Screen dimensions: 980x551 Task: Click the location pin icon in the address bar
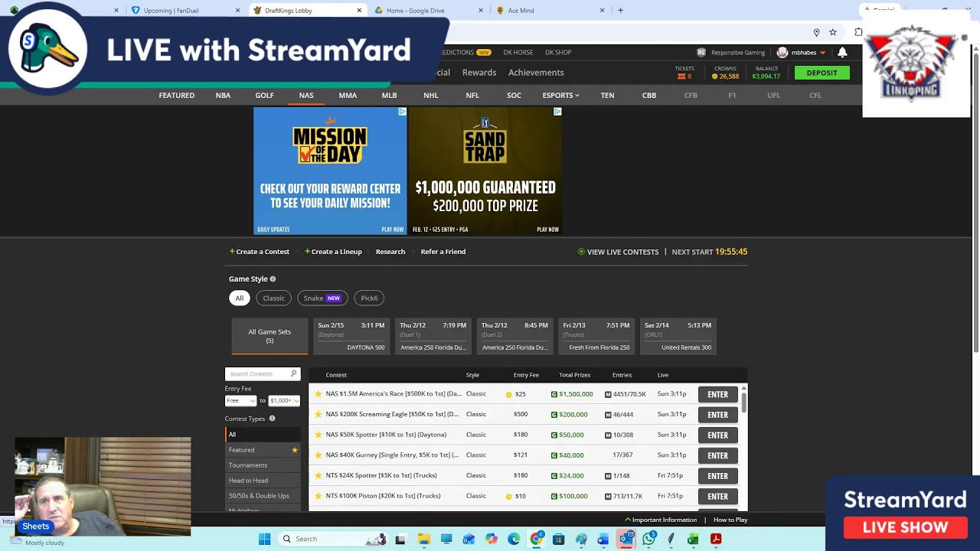(x=816, y=32)
